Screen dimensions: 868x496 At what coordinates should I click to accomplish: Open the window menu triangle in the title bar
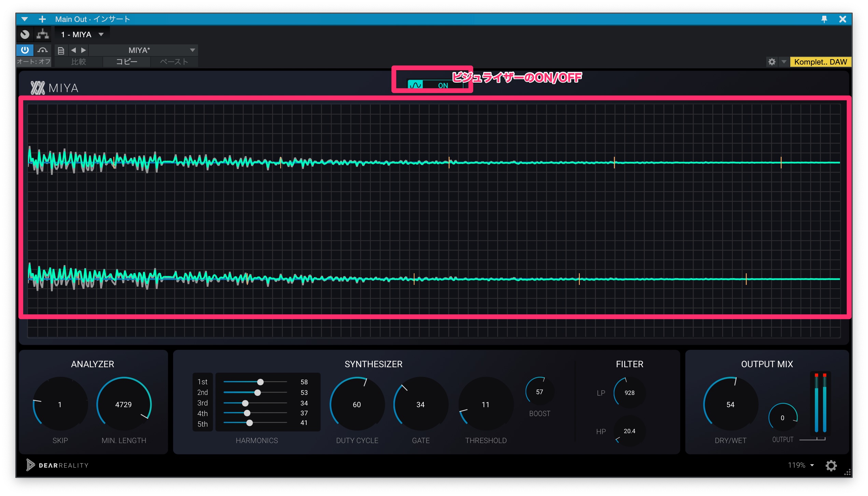tap(25, 19)
